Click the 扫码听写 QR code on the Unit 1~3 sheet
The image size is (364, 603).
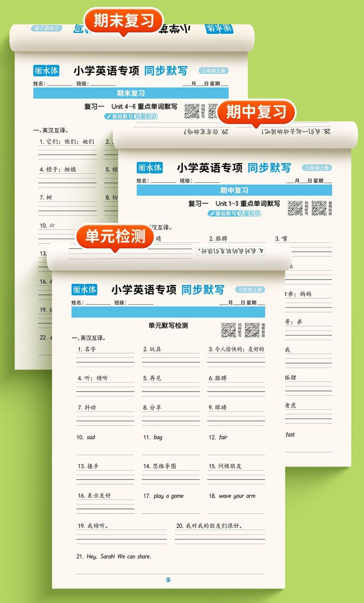point(295,208)
